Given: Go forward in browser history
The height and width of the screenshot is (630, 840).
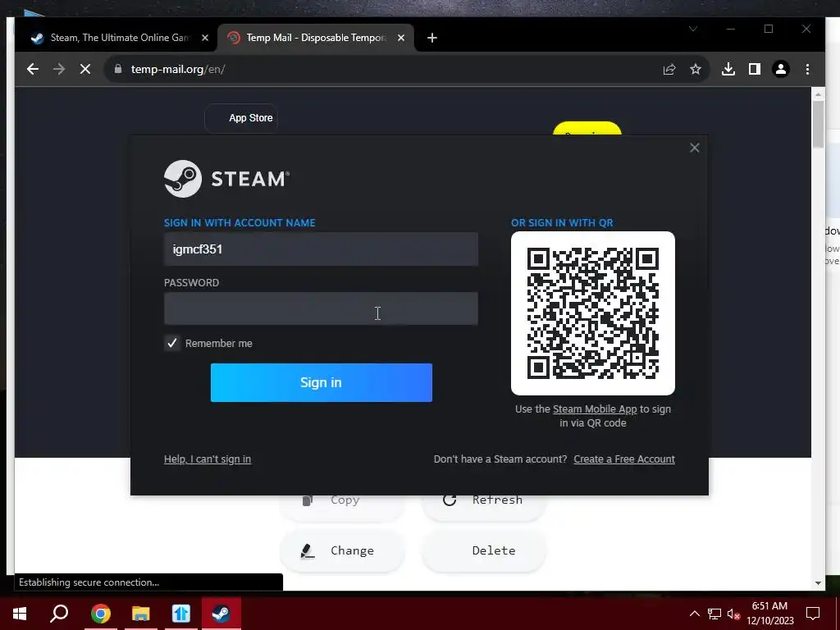Looking at the screenshot, I should click(59, 69).
